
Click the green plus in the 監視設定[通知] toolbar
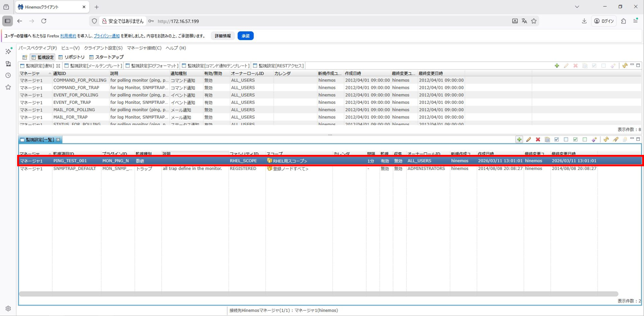tap(557, 66)
